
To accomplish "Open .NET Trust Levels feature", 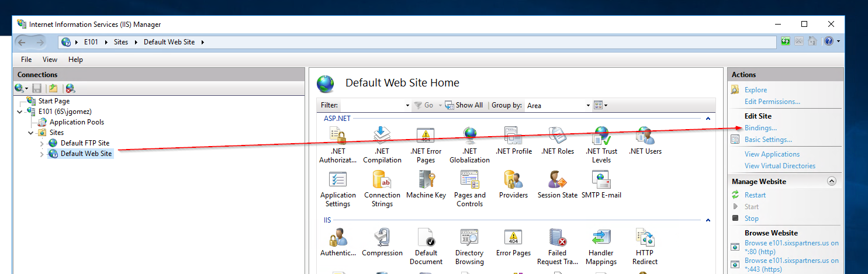I will [x=601, y=145].
